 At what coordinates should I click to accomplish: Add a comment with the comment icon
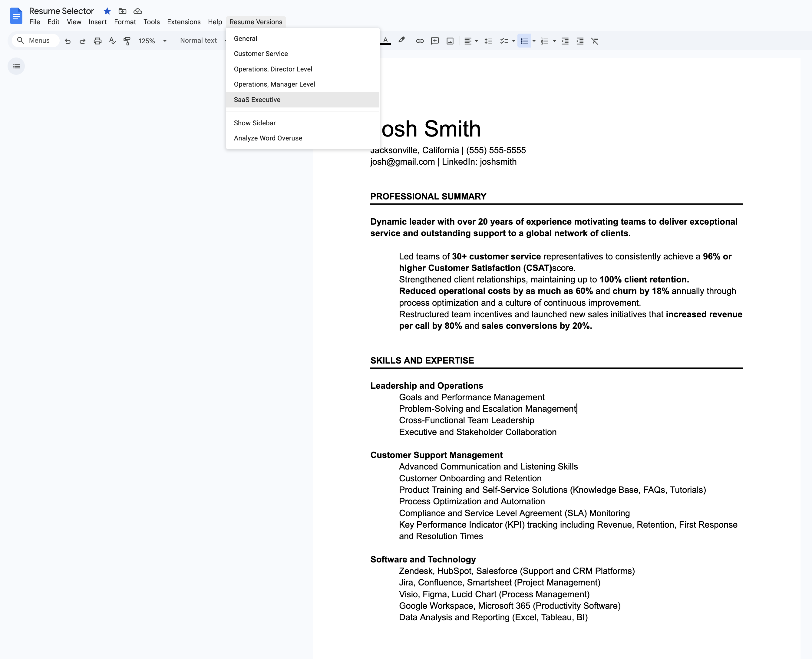pos(435,41)
